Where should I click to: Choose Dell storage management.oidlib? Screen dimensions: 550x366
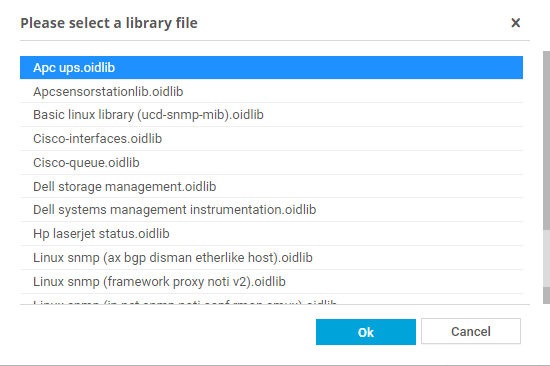pyautogui.click(x=271, y=186)
